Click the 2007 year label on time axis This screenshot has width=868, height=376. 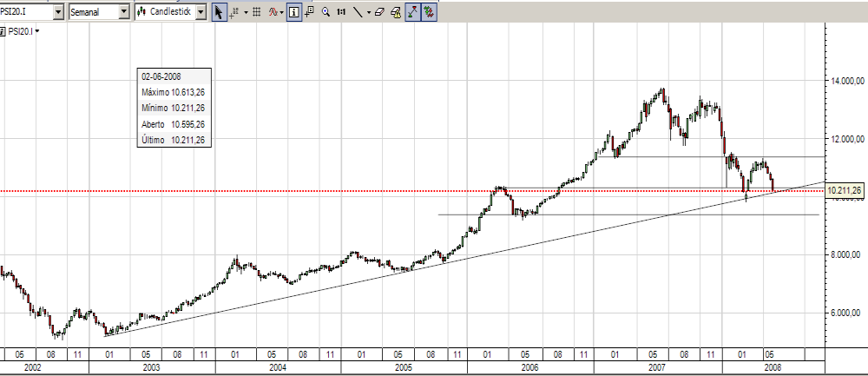[x=656, y=367]
